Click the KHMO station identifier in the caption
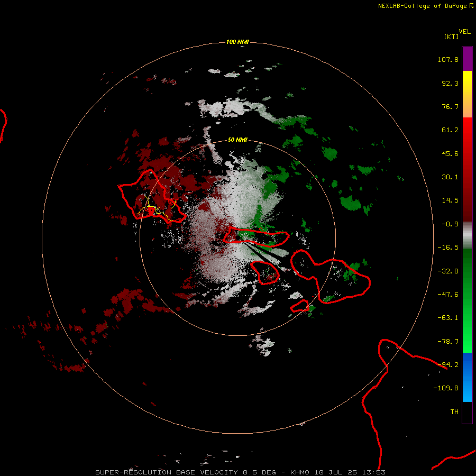 pos(300,472)
